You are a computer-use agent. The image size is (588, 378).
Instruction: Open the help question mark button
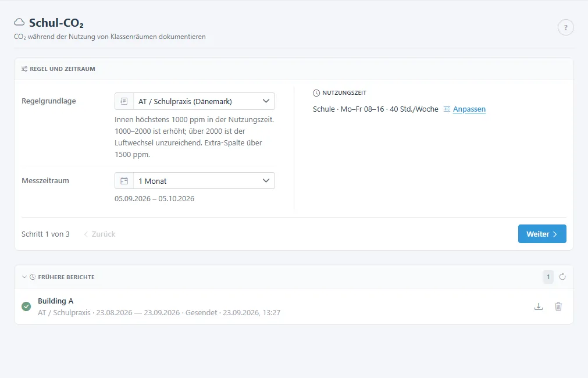565,27
